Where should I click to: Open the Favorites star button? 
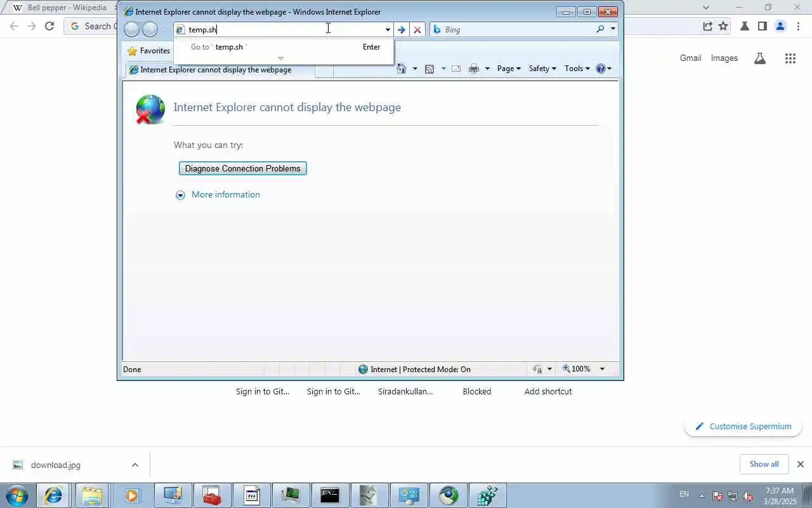pos(149,51)
